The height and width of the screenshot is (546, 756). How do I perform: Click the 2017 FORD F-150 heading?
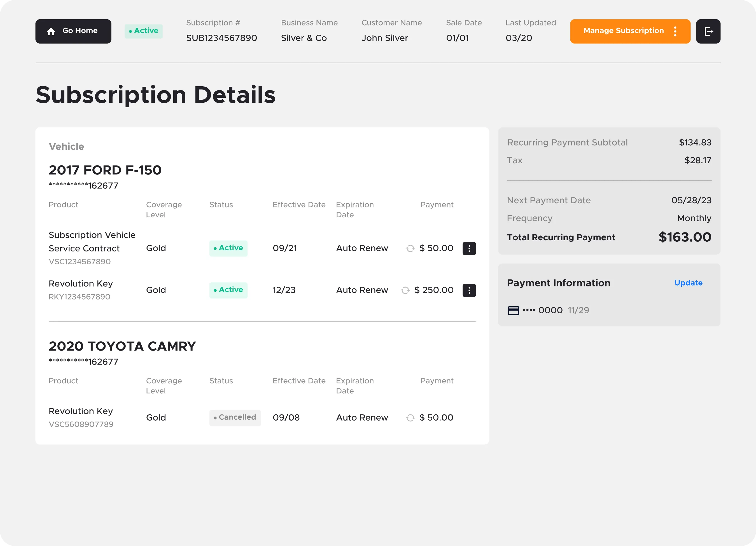[105, 170]
